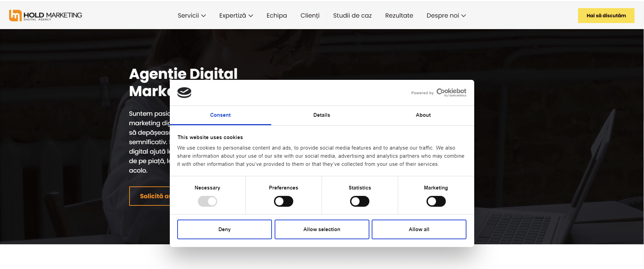The height and width of the screenshot is (269, 644).
Task: Click the 'Powered by' text
Action: pos(422,93)
